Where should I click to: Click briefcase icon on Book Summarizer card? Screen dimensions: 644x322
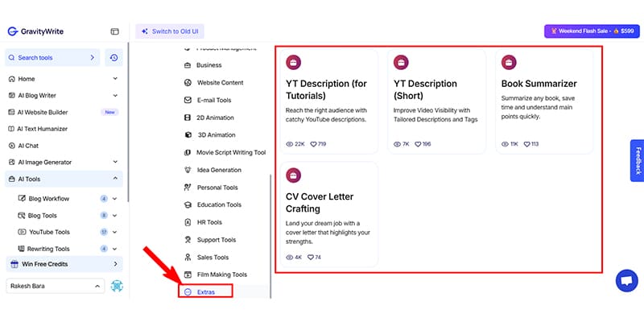509,63
